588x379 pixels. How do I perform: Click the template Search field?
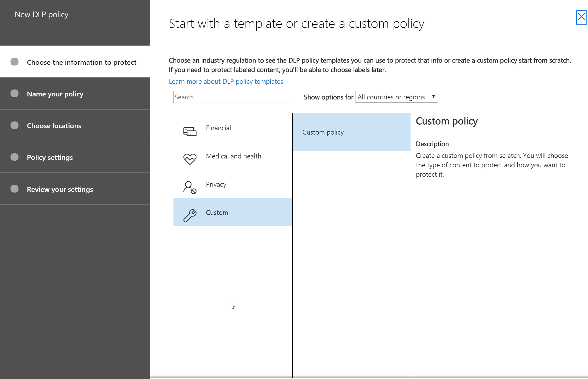(233, 97)
